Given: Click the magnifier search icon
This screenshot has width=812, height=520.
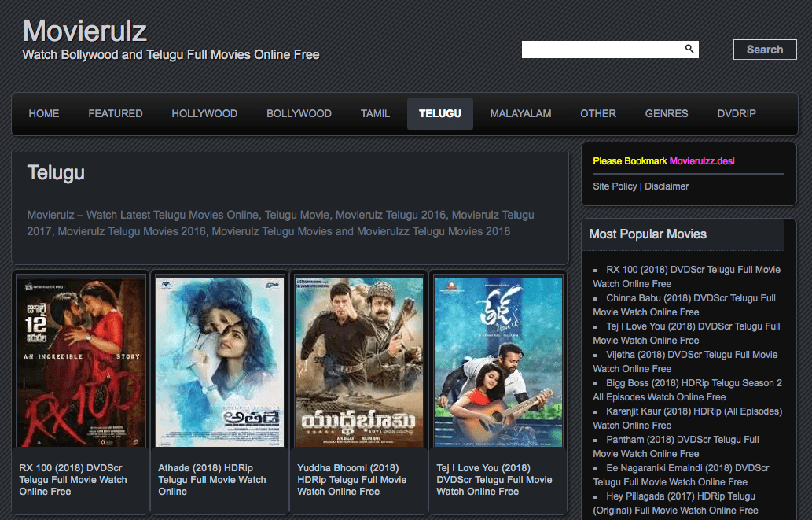Looking at the screenshot, I should [x=689, y=49].
